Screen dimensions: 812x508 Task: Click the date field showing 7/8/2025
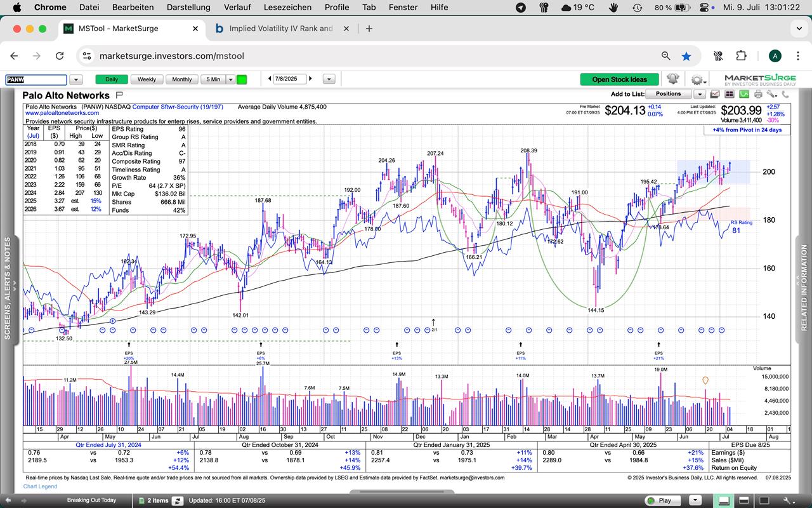coord(289,79)
